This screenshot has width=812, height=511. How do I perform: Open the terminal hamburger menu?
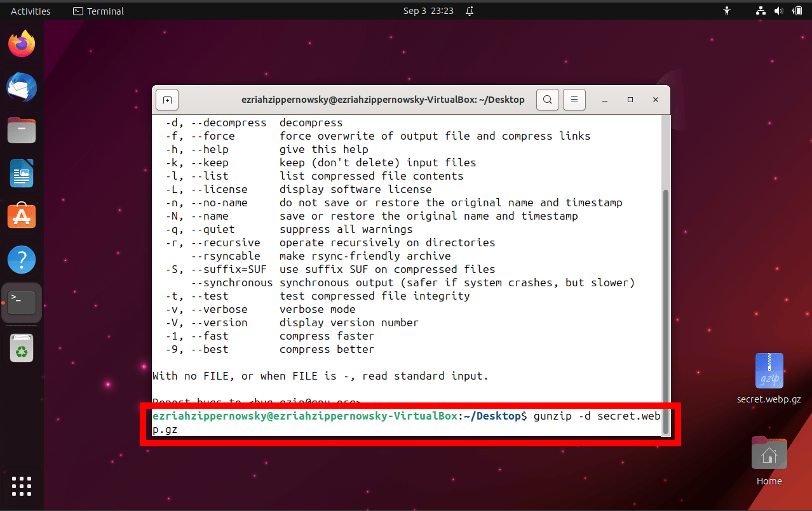click(574, 100)
